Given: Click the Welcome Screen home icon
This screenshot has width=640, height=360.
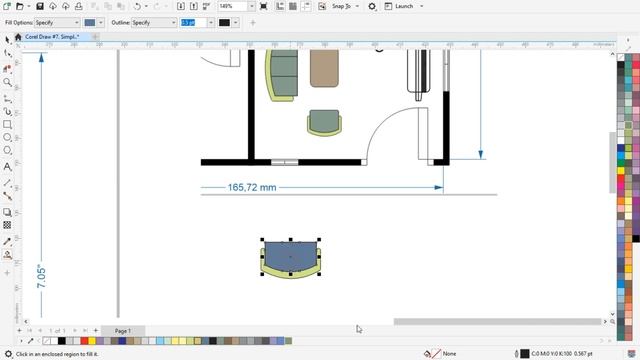Looking at the screenshot, I should tap(18, 37).
